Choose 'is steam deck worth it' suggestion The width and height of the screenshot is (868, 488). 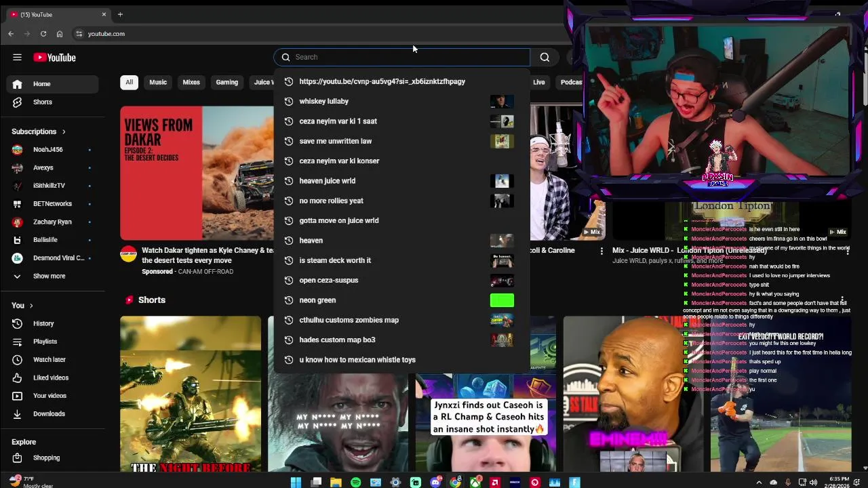pyautogui.click(x=402, y=260)
